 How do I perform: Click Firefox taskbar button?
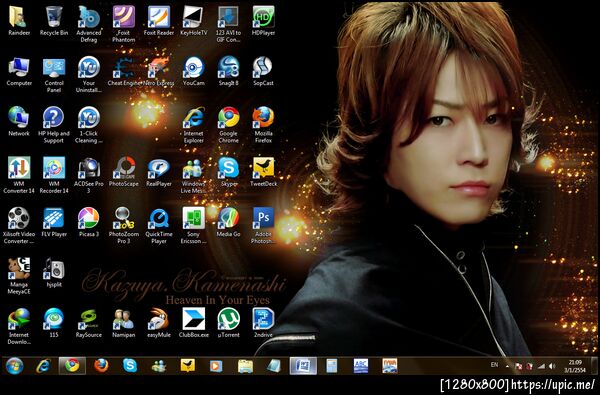pos(101,366)
